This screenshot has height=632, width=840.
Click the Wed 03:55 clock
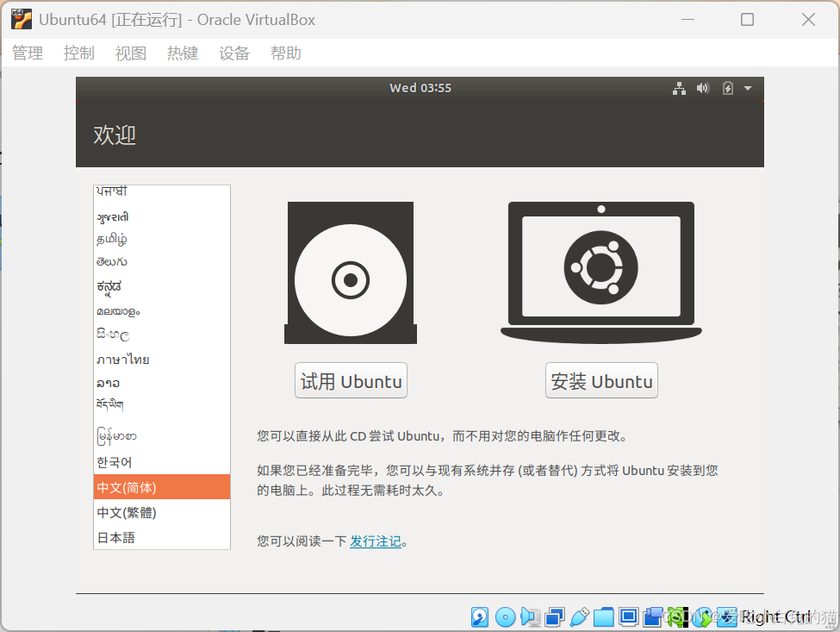click(x=420, y=88)
